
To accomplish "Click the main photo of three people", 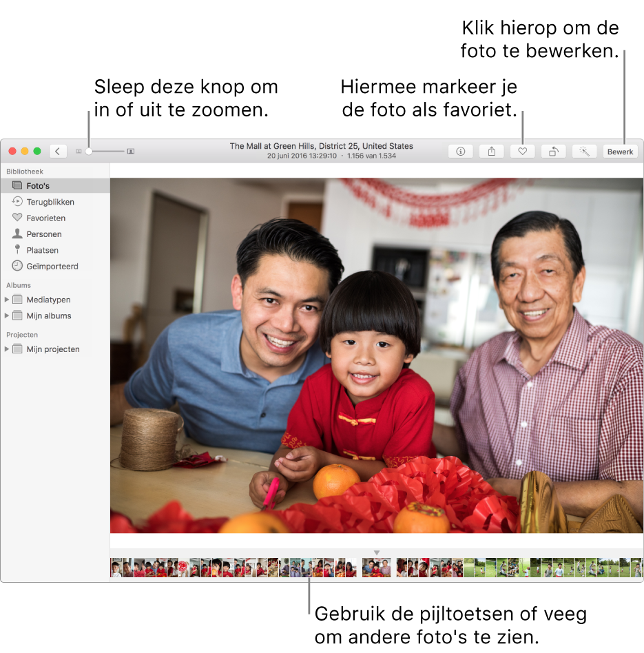I will (x=377, y=355).
